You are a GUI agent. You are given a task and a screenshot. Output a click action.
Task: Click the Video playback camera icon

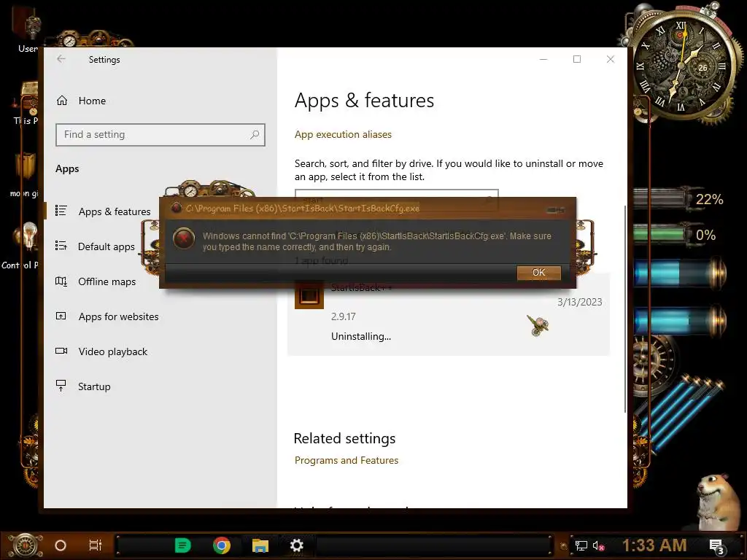coord(61,351)
